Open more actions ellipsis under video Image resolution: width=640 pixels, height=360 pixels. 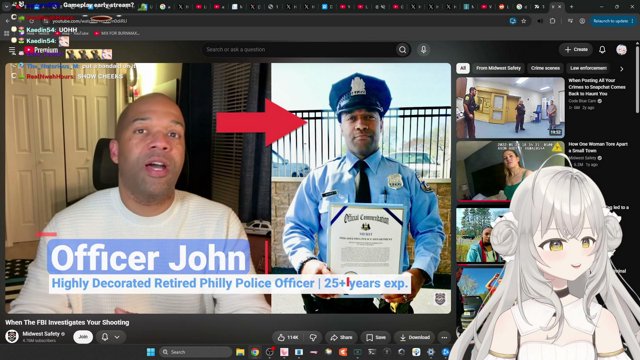[444, 337]
